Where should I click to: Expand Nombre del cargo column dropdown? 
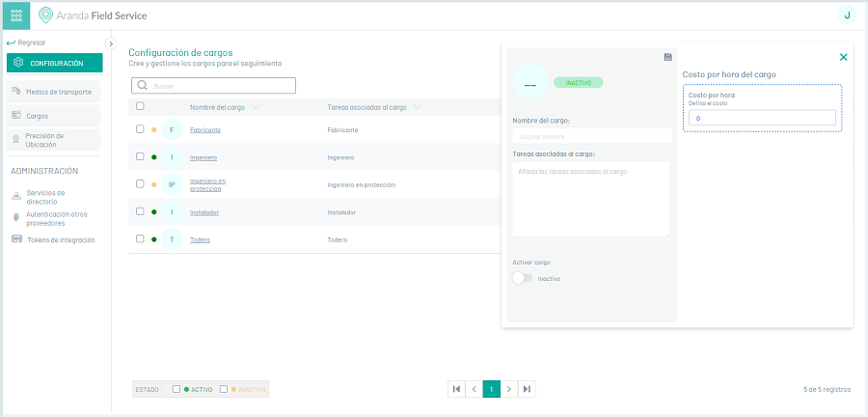pyautogui.click(x=256, y=107)
